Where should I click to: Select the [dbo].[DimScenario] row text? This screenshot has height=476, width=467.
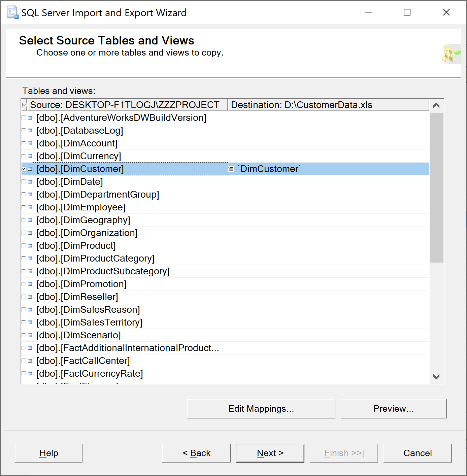(79, 335)
